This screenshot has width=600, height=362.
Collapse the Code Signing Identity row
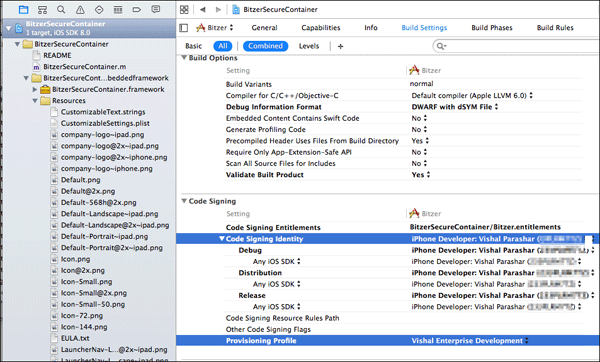[x=222, y=239]
